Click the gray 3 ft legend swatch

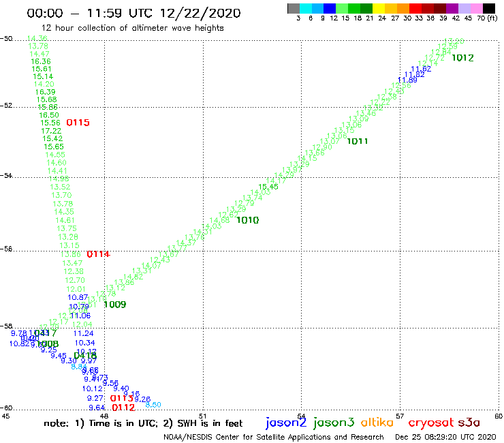(x=294, y=8)
